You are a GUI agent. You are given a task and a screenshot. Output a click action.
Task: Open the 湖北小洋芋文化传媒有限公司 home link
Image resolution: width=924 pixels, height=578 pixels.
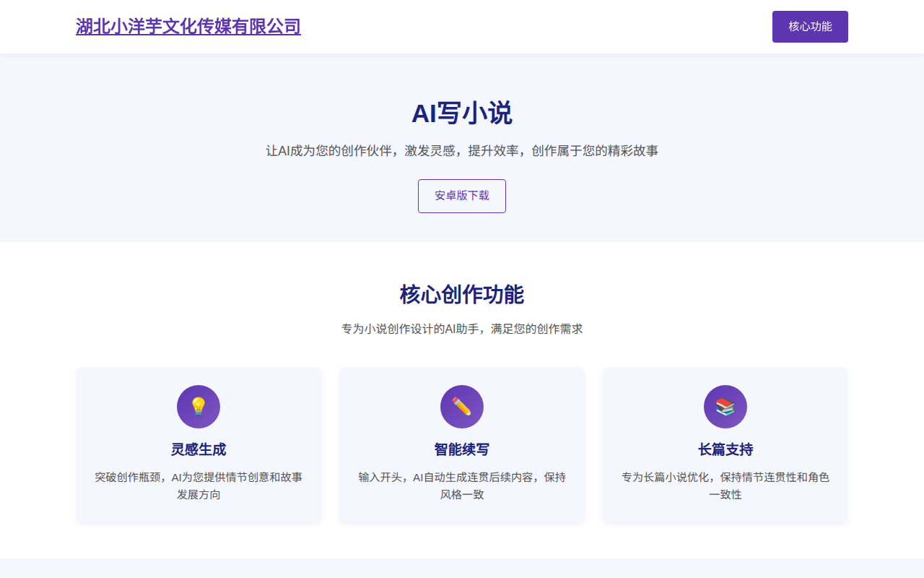coord(188,27)
